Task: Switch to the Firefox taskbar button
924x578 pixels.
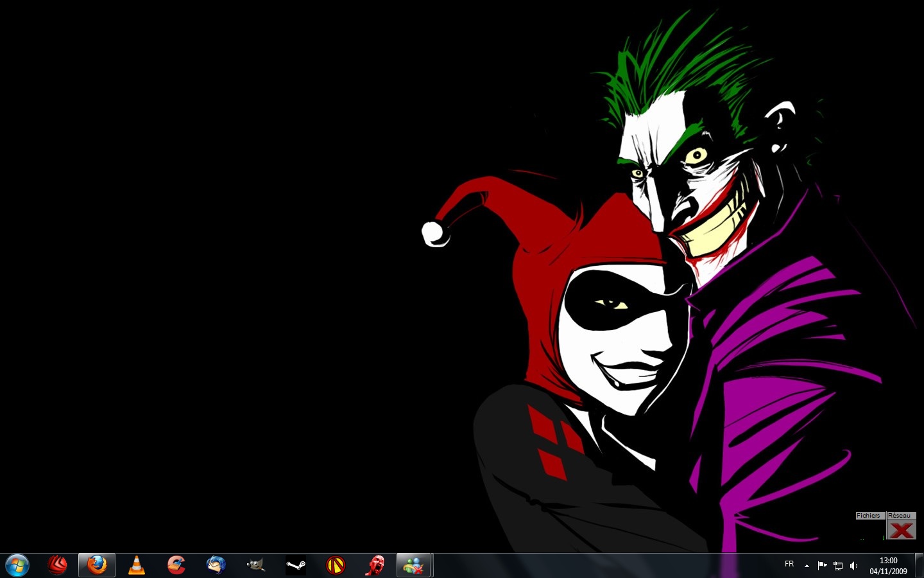Action: click(97, 565)
